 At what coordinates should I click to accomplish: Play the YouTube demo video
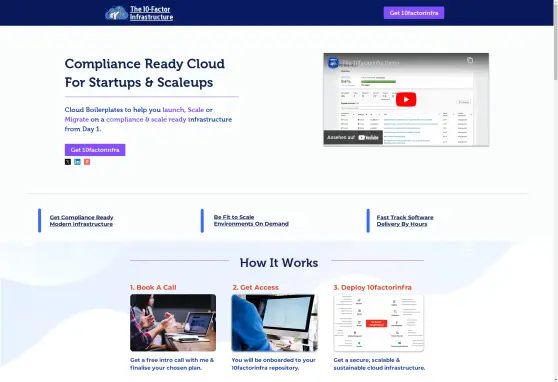click(x=406, y=99)
